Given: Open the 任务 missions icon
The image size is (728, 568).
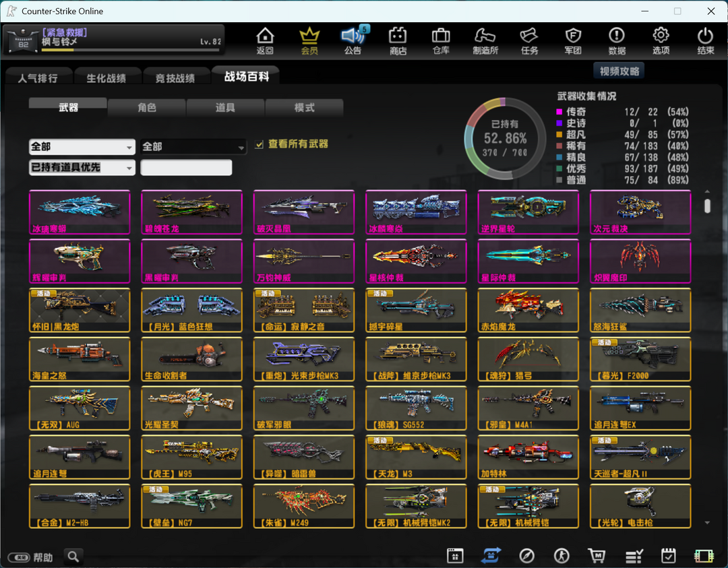Looking at the screenshot, I should tap(529, 41).
